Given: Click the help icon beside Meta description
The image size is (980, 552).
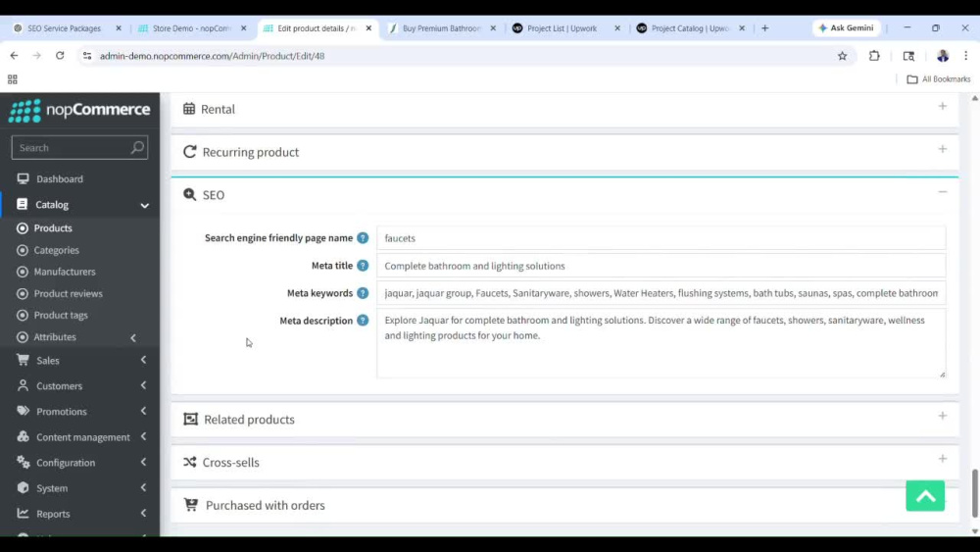Looking at the screenshot, I should [363, 321].
